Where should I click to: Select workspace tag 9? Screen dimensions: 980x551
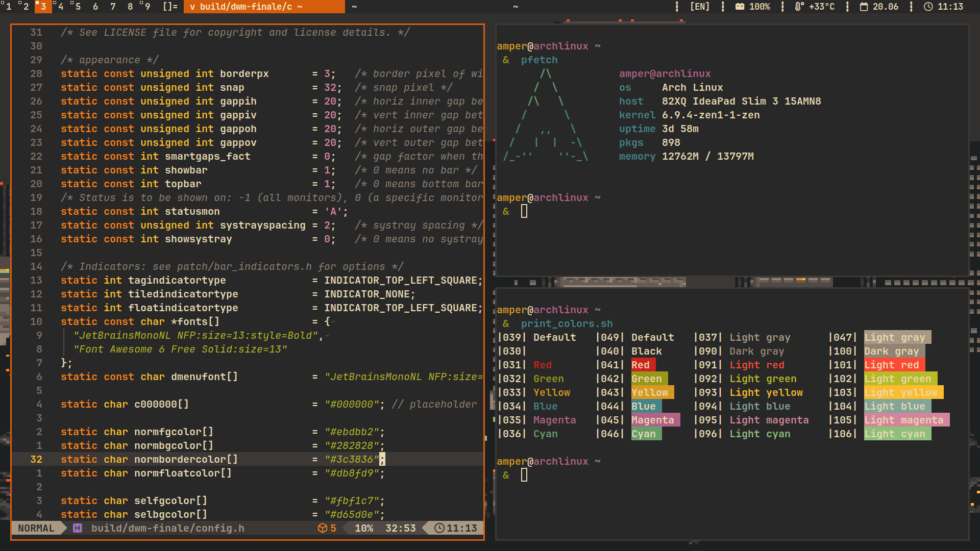[147, 7]
